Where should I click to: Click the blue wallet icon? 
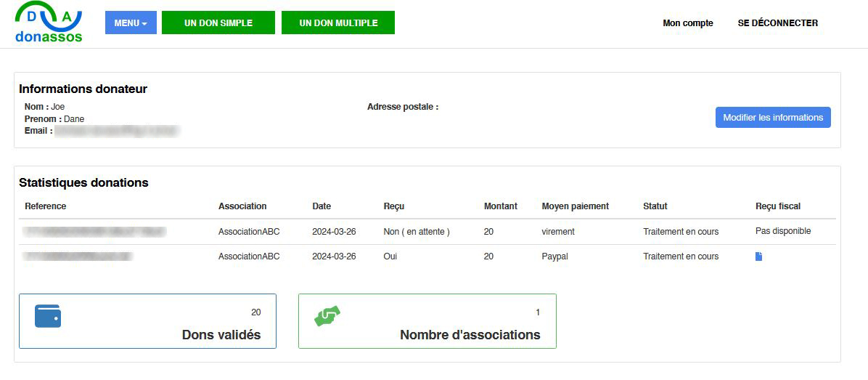48,316
